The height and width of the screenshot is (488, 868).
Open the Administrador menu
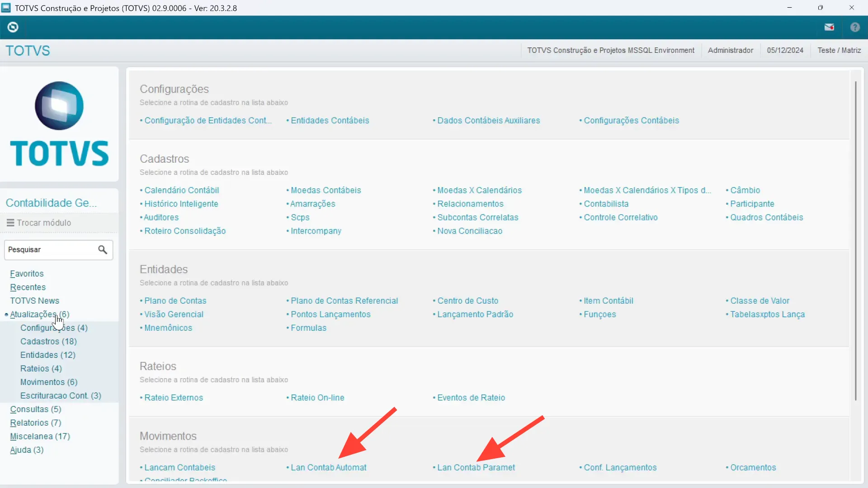[x=730, y=50]
